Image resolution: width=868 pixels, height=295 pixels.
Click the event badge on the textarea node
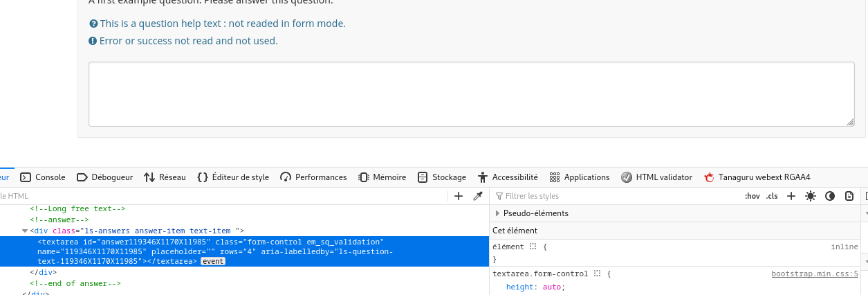pos(212,262)
